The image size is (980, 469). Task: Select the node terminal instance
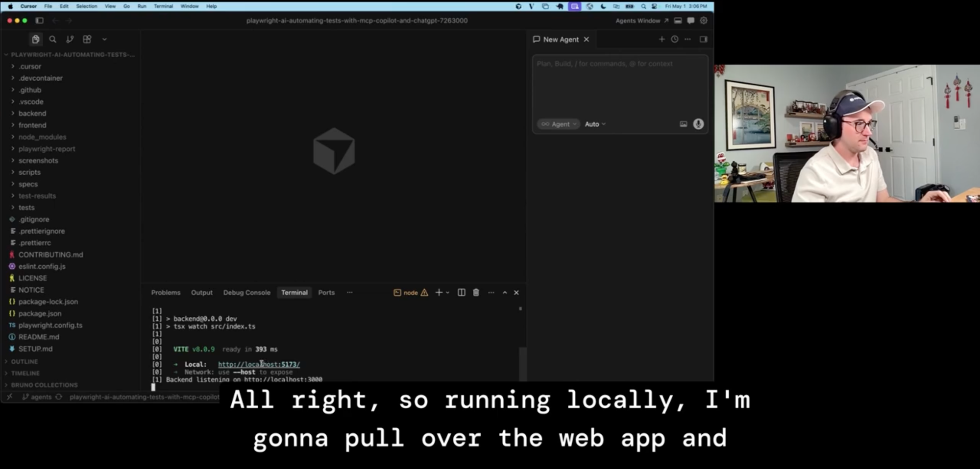click(411, 292)
